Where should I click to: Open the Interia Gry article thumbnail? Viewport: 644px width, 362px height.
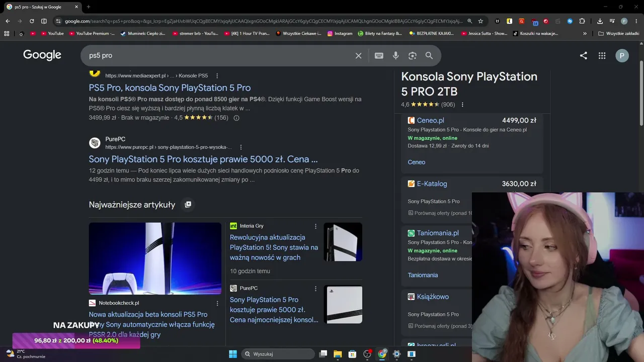click(343, 242)
